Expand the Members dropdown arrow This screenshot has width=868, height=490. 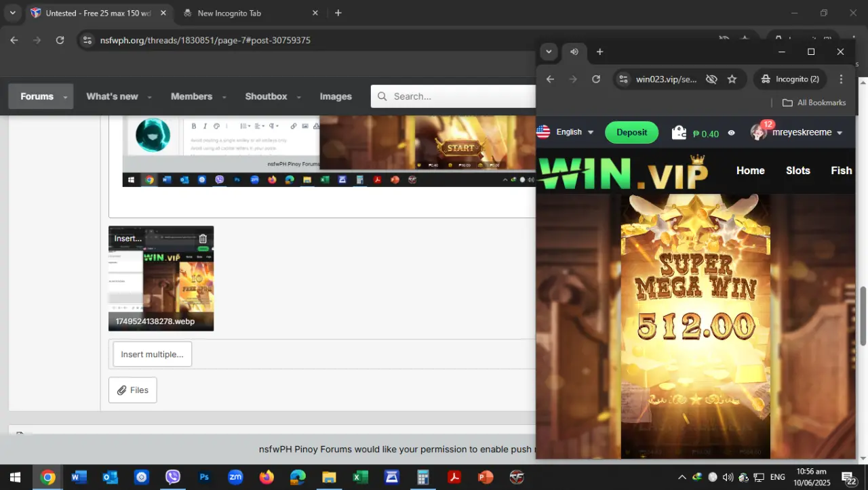224,97
